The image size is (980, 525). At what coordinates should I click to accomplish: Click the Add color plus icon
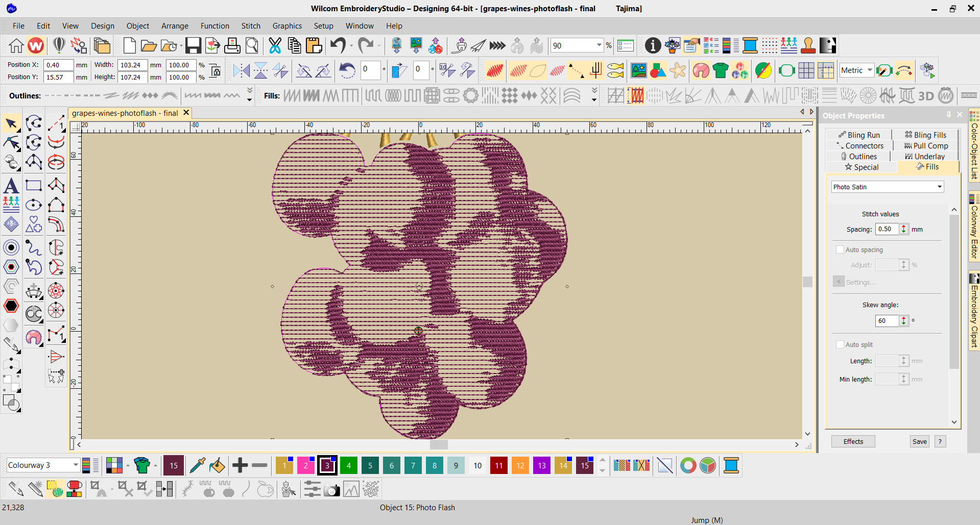point(240,465)
